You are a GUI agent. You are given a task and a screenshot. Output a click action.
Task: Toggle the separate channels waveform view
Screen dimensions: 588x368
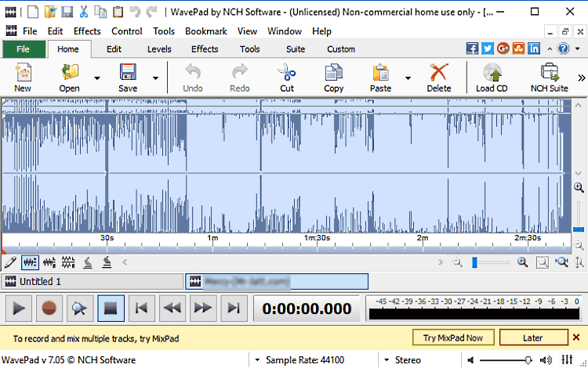(49, 262)
